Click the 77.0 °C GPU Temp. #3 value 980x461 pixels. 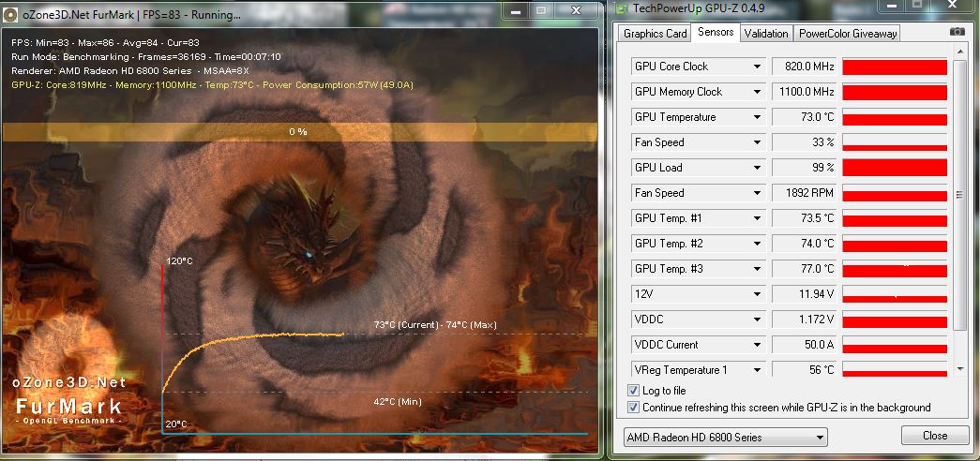805,269
